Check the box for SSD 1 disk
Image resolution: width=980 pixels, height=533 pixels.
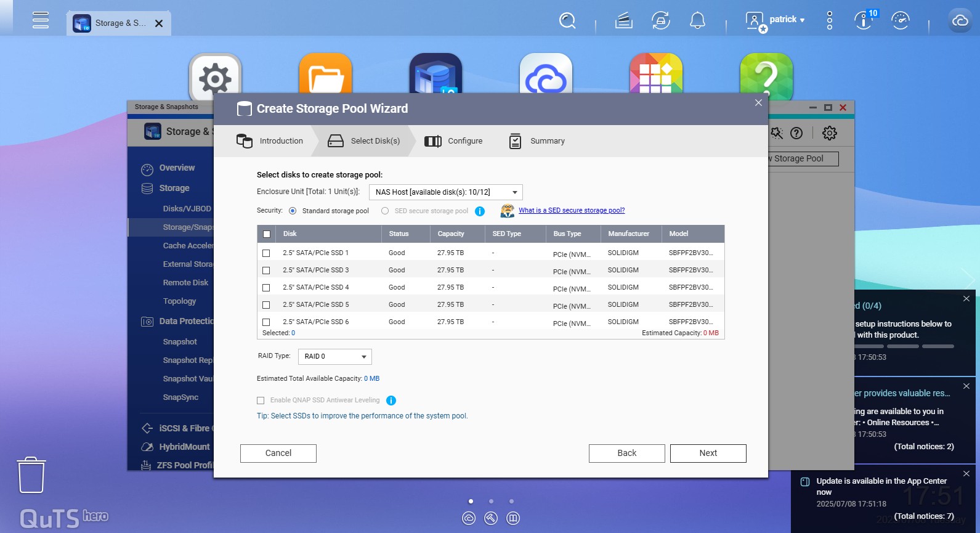[266, 253]
